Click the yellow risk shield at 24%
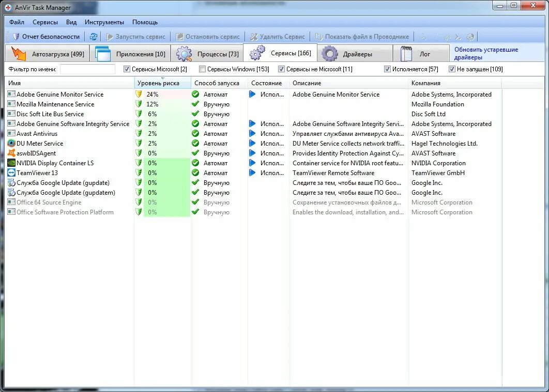Screen dimensions: 549x392 139,94
